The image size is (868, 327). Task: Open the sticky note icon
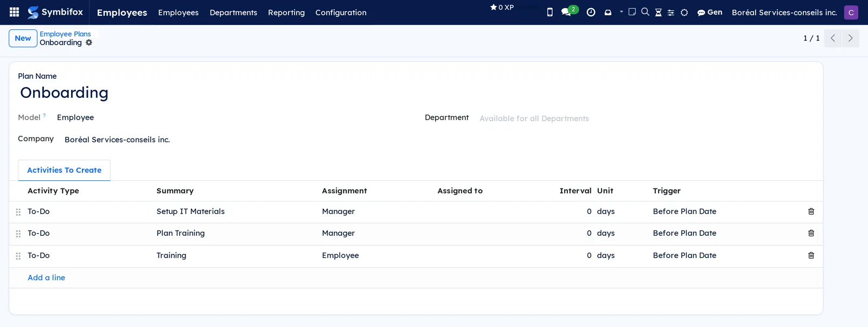[632, 11]
